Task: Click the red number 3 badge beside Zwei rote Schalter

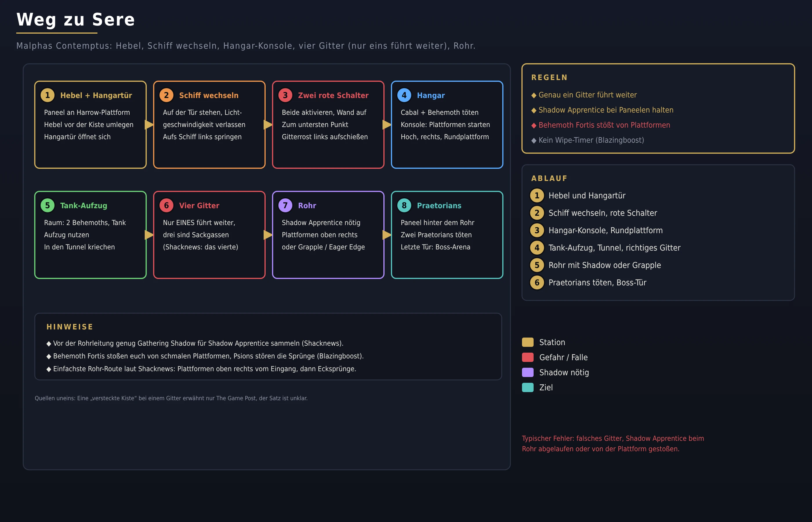Action: point(285,95)
